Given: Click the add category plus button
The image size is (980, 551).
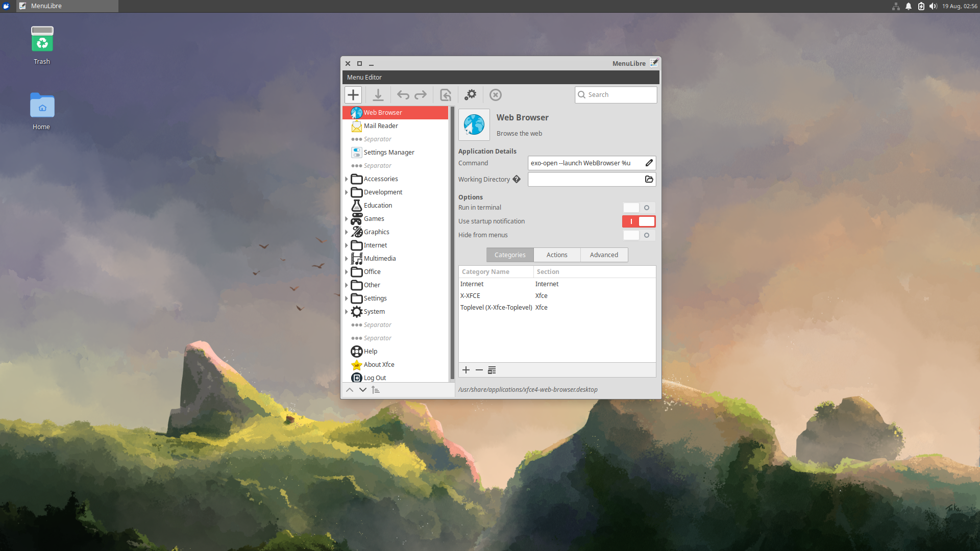Looking at the screenshot, I should click(x=465, y=370).
